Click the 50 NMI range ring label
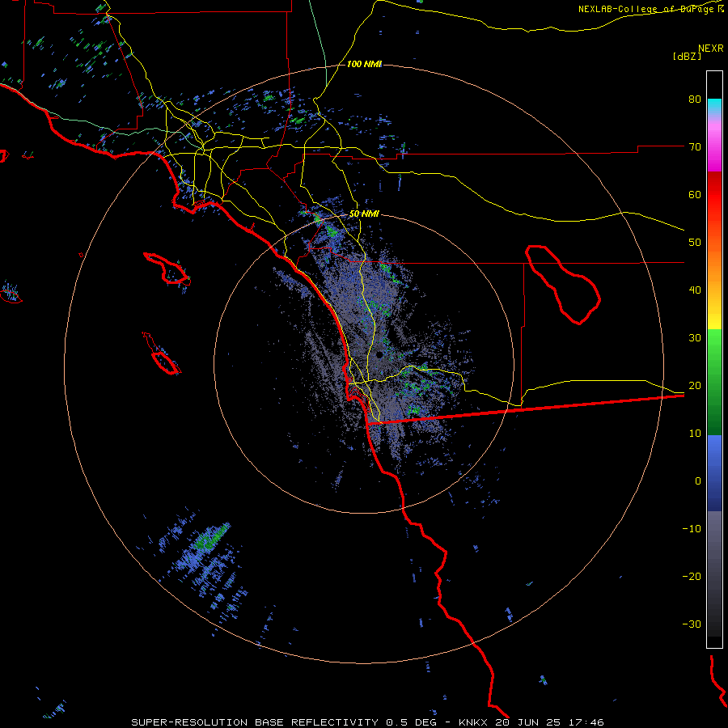The width and height of the screenshot is (728, 728). [364, 214]
